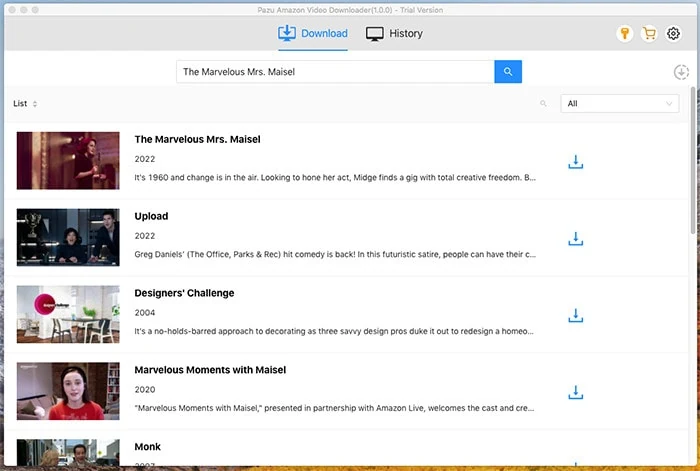The width and height of the screenshot is (700, 471).
Task: Select Marvelous Moments with Maisel title
Action: (x=210, y=370)
